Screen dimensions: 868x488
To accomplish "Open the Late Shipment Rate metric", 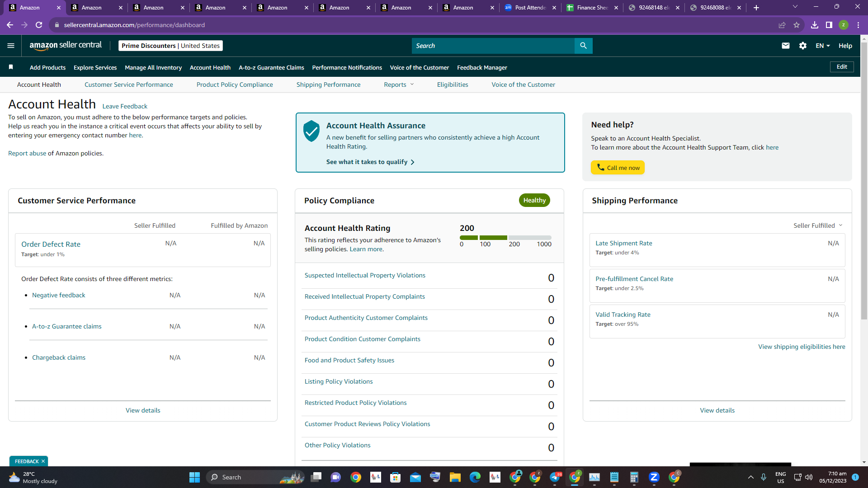I will (x=623, y=243).
